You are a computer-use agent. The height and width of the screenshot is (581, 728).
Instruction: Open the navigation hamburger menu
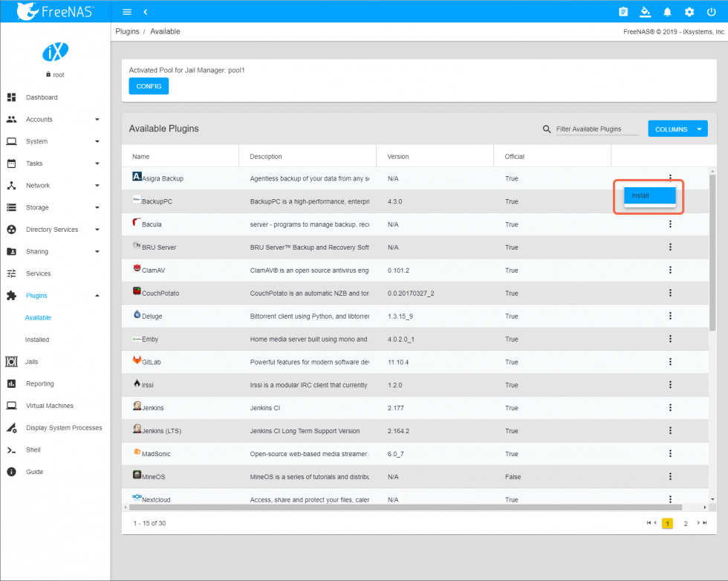[126, 11]
